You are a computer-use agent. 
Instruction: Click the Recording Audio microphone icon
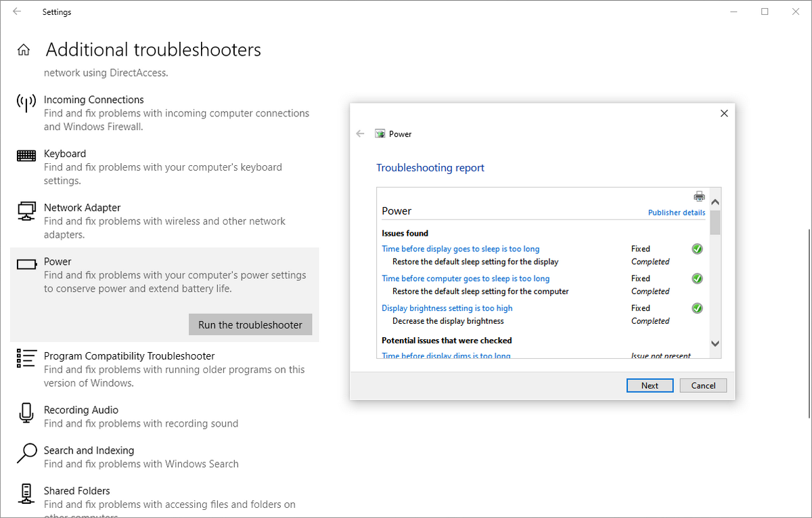[x=26, y=412]
